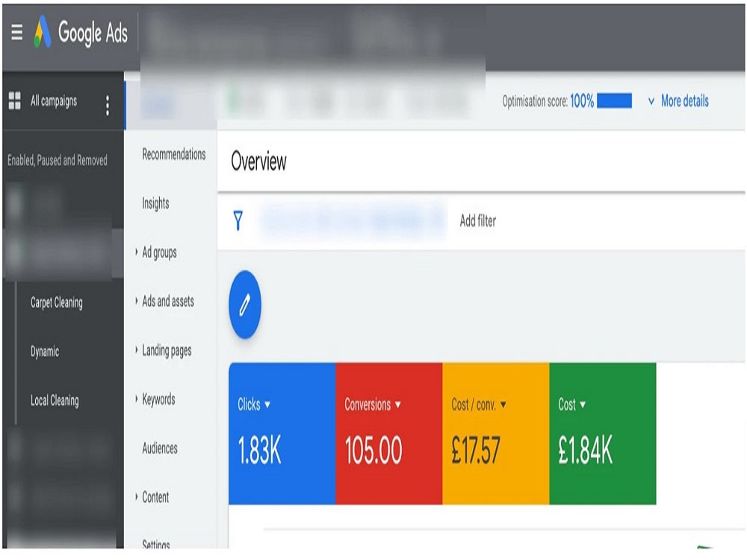Click the blue pencil edit button
747x560 pixels.
245,305
